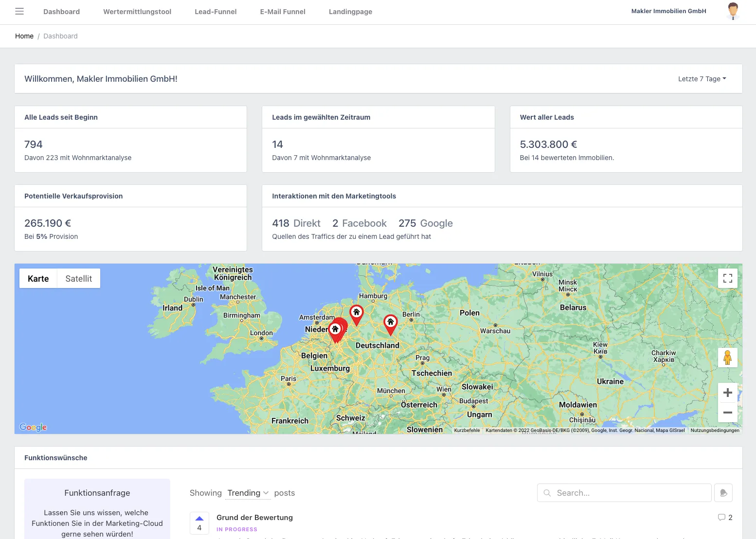
Task: Click into the Search posts input field
Action: 624,492
